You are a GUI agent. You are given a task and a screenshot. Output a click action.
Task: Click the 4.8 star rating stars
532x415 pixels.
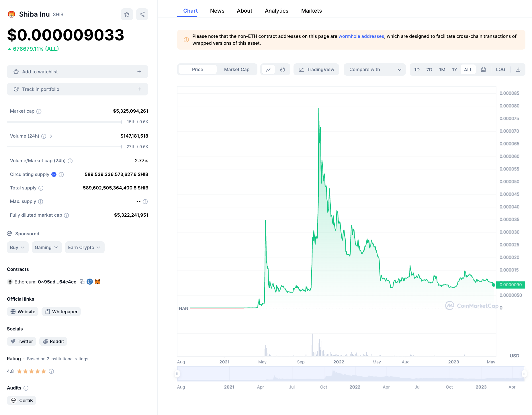click(x=32, y=371)
